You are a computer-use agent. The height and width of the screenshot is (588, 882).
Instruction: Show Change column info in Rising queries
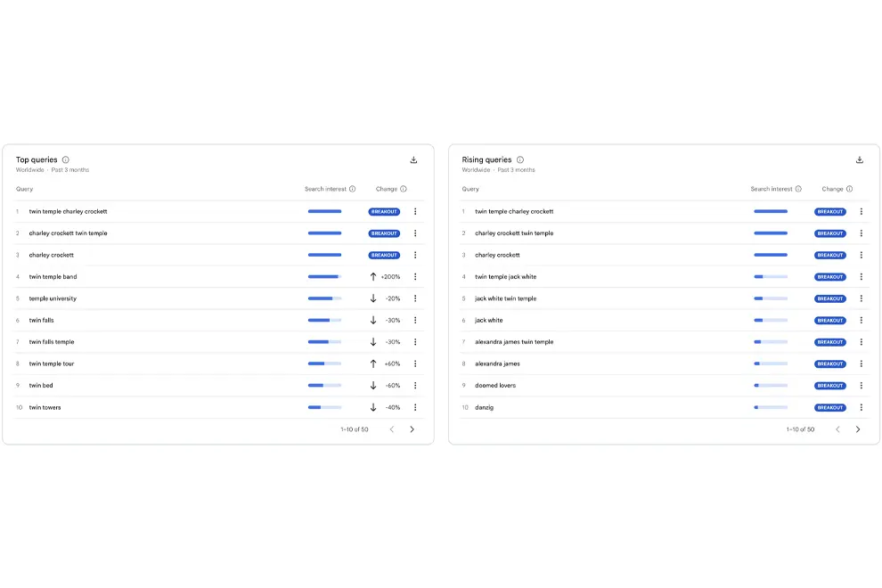point(849,189)
